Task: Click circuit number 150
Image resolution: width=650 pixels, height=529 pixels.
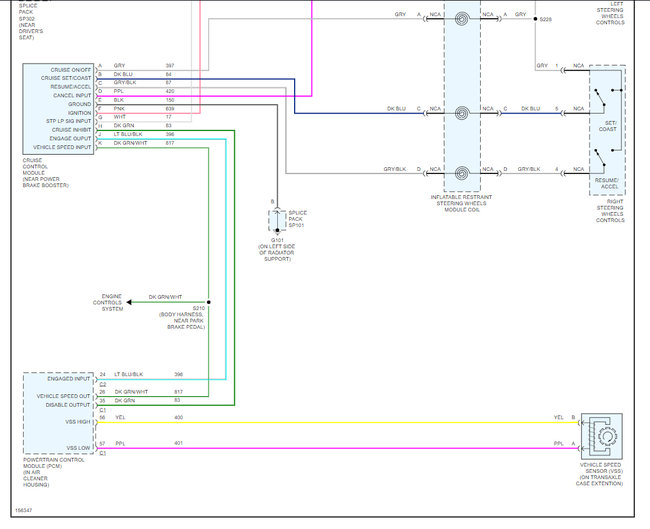Action: [x=170, y=100]
